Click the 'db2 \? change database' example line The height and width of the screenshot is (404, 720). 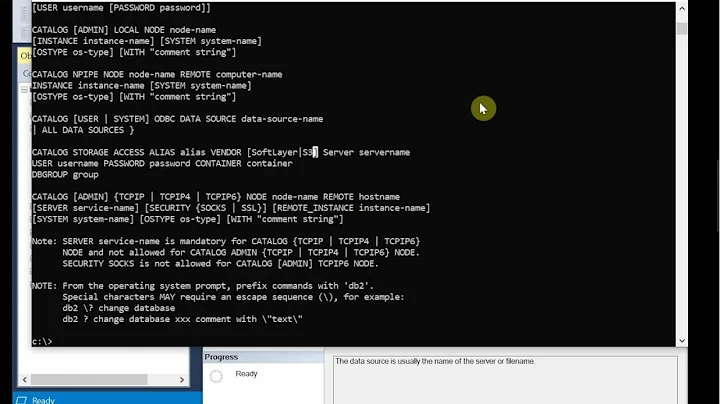click(119, 308)
